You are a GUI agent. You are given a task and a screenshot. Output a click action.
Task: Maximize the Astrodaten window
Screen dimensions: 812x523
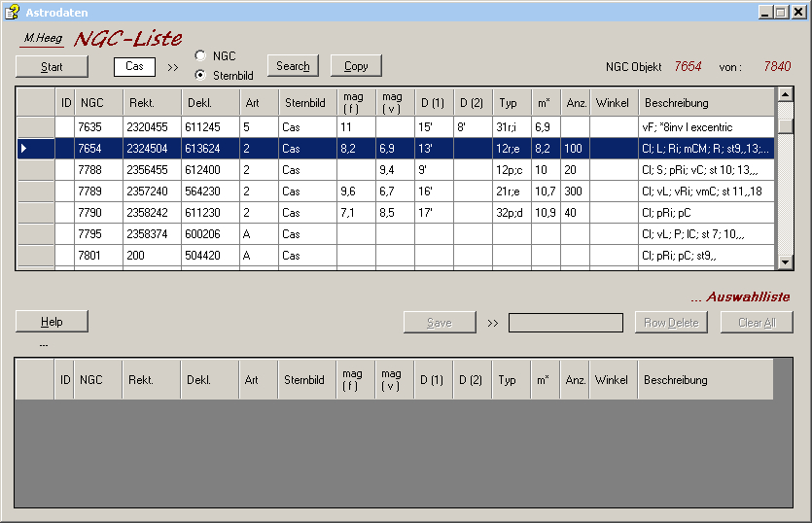[781, 12]
